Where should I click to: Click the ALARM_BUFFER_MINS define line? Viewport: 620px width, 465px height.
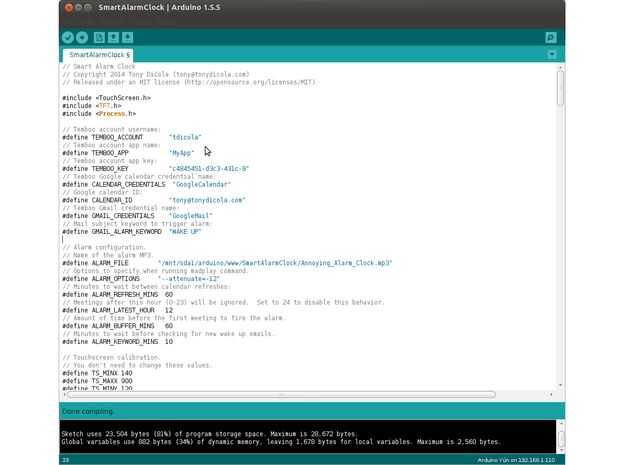click(117, 326)
